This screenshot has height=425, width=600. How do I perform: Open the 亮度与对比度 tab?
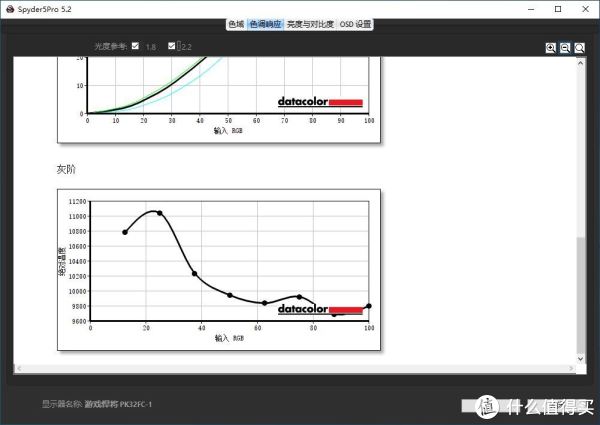(311, 23)
